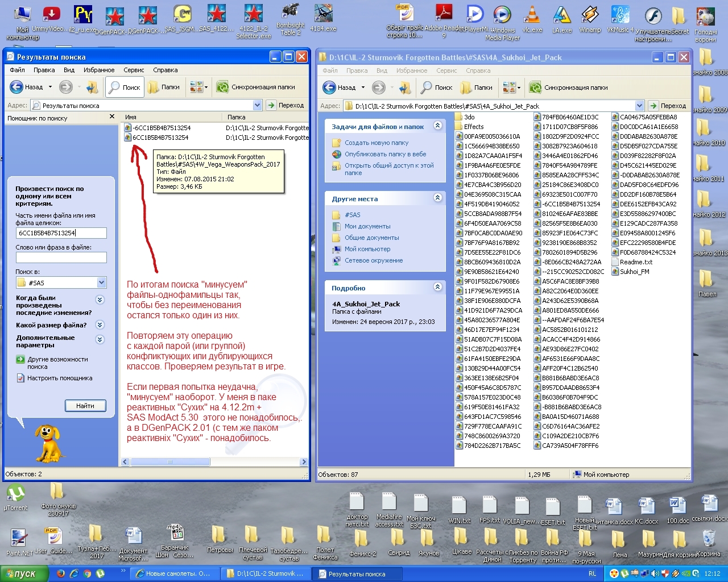Click 'Настроить помощника' link

pyautogui.click(x=59, y=378)
